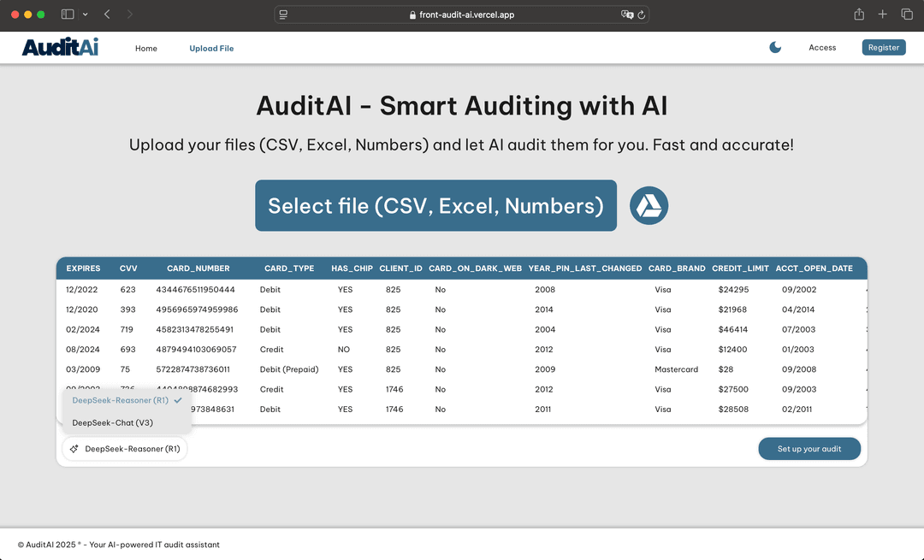Select DeepSeek-Chat (V3) from the model list

click(x=113, y=422)
